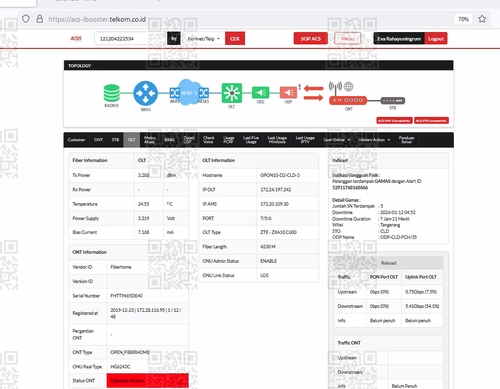500x389 pixels.
Task: Click the browser shield tracking protection icon
Action: [x=26, y=19]
